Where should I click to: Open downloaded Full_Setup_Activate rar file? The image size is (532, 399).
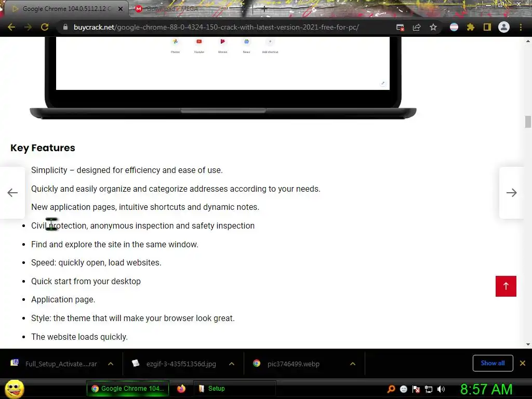coord(61,364)
